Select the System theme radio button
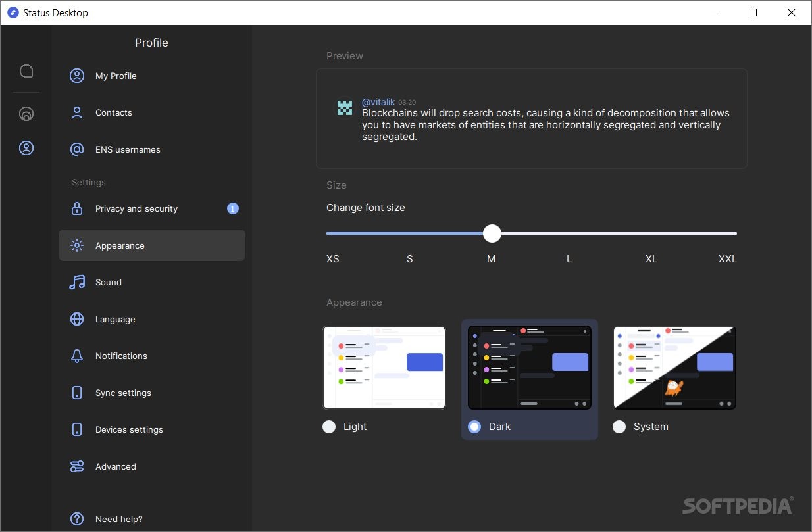 point(619,427)
